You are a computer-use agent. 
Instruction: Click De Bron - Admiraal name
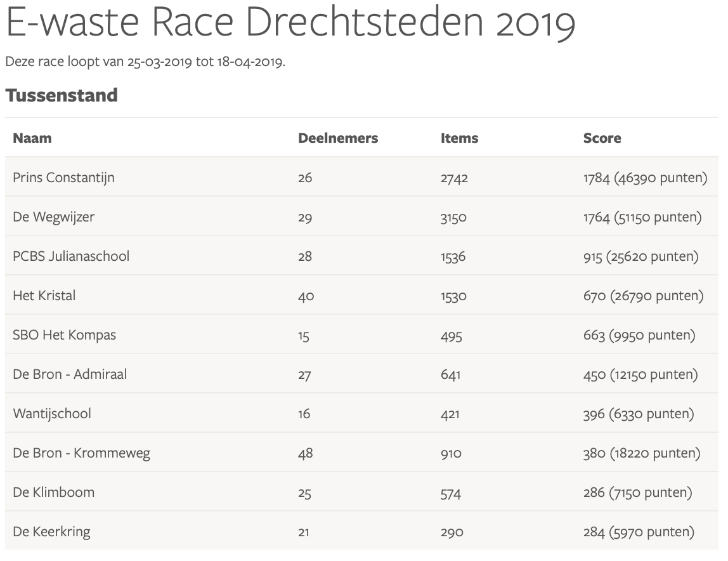[x=70, y=374]
